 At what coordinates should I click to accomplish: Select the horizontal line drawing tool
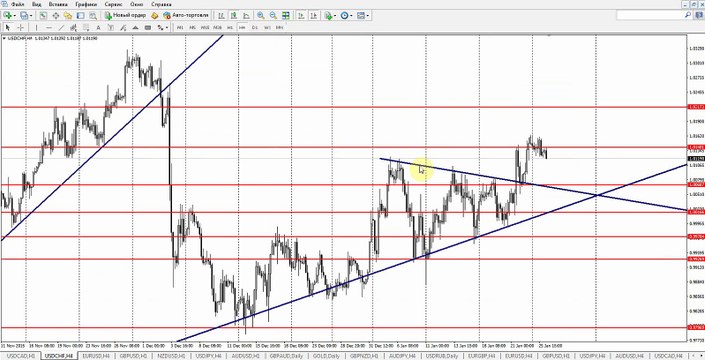(49, 27)
